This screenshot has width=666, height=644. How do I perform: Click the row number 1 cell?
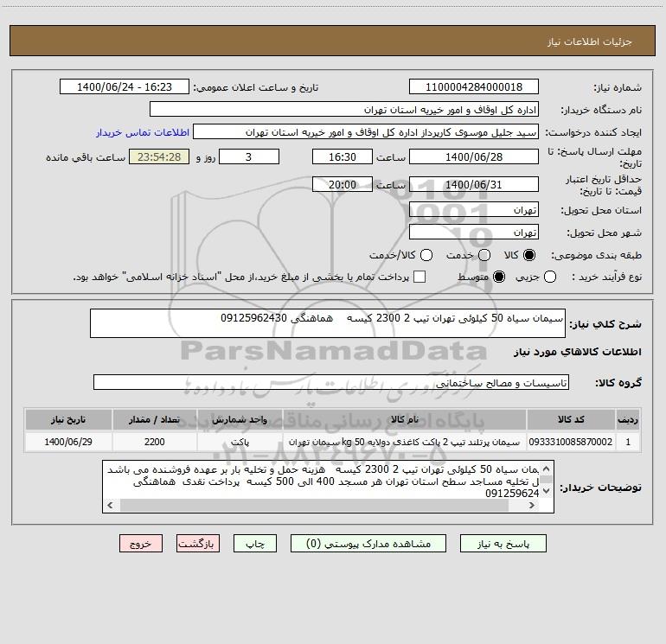628,442
